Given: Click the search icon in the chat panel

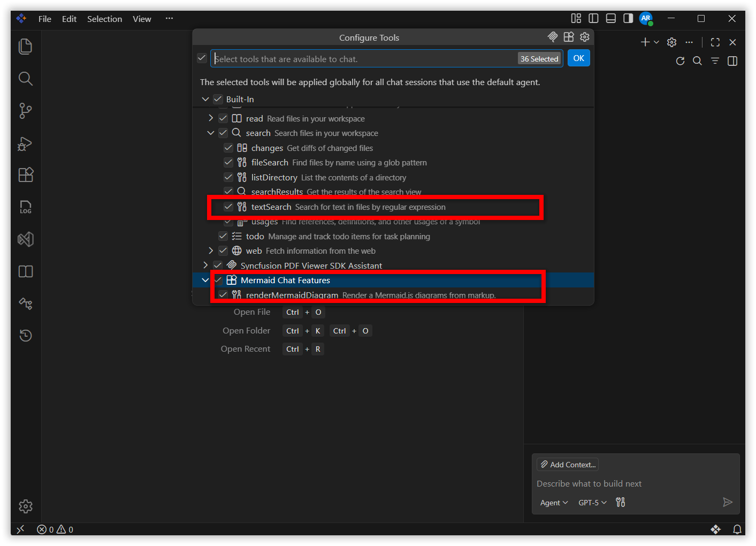Looking at the screenshot, I should [x=698, y=61].
